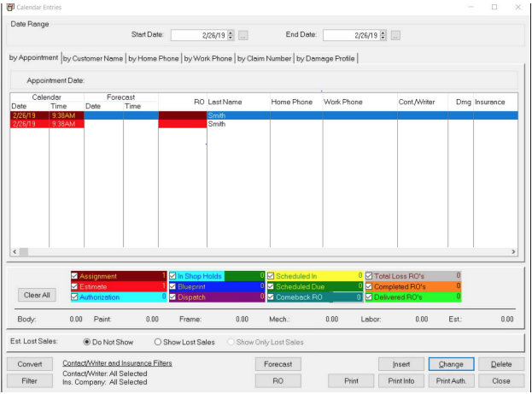Open the Start Date picker ellipsis button
Image resolution: width=532 pixels, height=394 pixels.
(243, 35)
